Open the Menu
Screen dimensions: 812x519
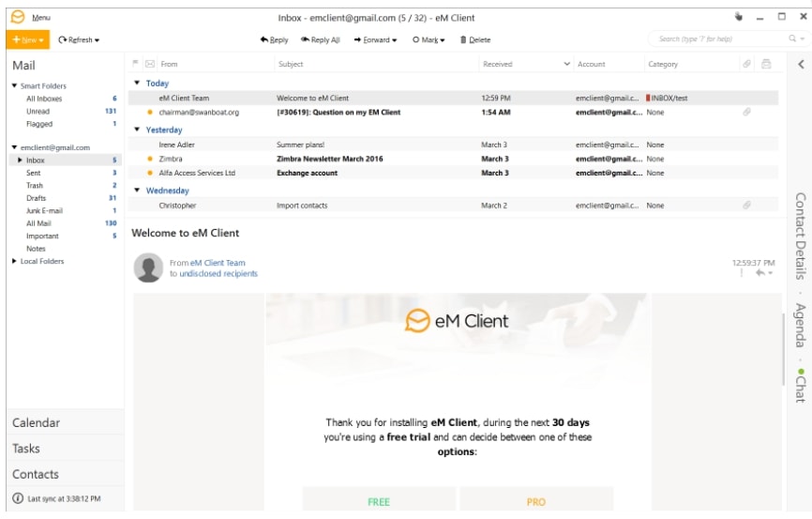(41, 18)
